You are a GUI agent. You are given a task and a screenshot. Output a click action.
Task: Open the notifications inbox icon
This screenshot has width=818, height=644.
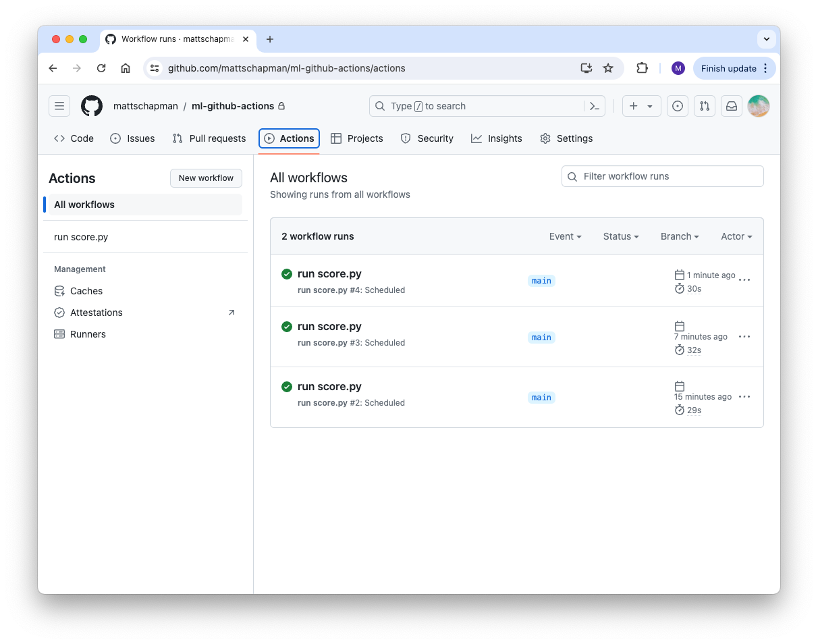[731, 106]
